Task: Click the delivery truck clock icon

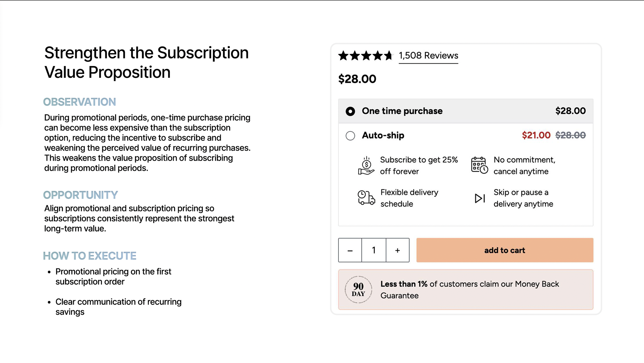Action: pyautogui.click(x=366, y=198)
